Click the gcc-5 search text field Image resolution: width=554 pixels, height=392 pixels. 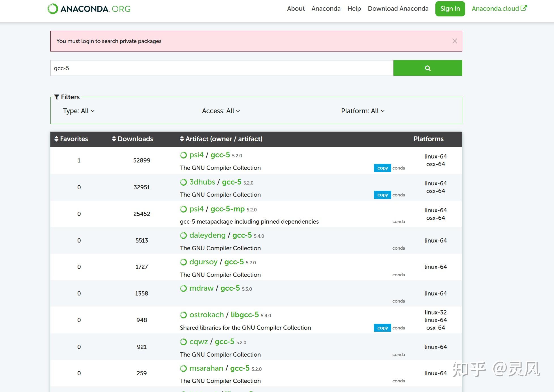click(222, 68)
